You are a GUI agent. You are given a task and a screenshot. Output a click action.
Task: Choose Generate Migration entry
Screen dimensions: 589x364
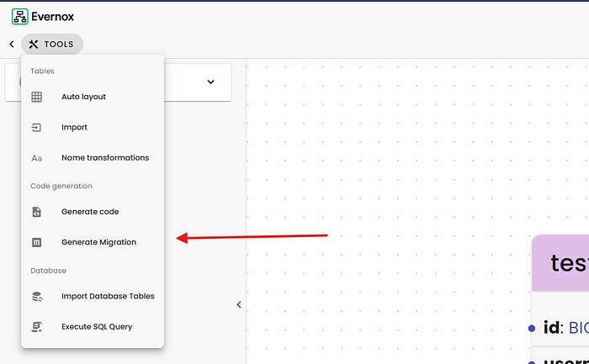point(93,242)
